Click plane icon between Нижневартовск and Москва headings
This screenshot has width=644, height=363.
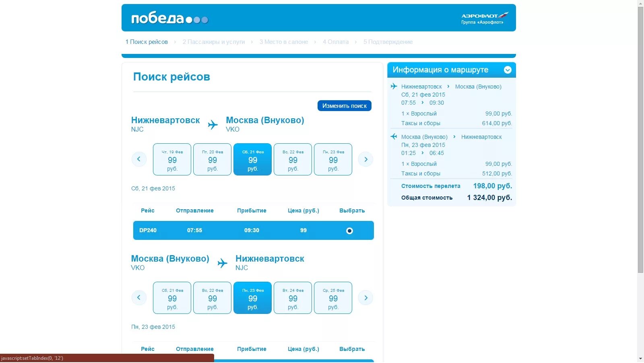[x=213, y=125]
